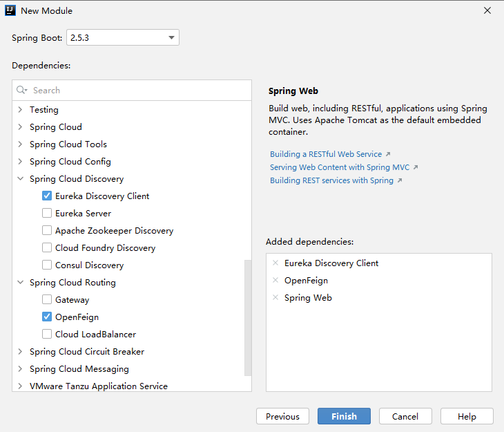The height and width of the screenshot is (432, 504).
Task: Select Spring Cloud Discovery label
Action: [x=77, y=178]
